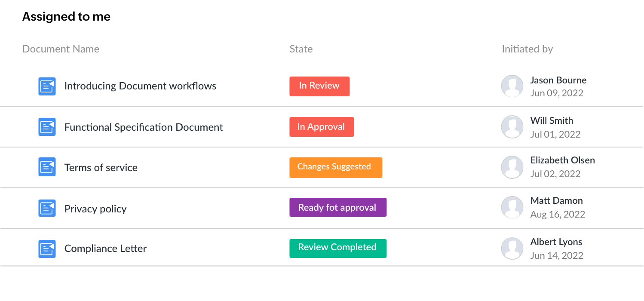The image size is (644, 301).
Task: Click the Privacy policy document icon
Action: (47, 208)
